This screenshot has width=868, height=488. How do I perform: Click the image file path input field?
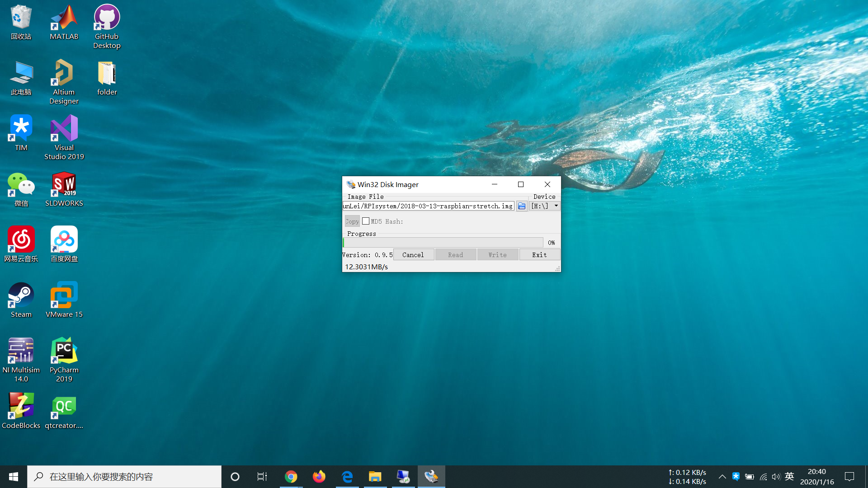click(x=429, y=206)
